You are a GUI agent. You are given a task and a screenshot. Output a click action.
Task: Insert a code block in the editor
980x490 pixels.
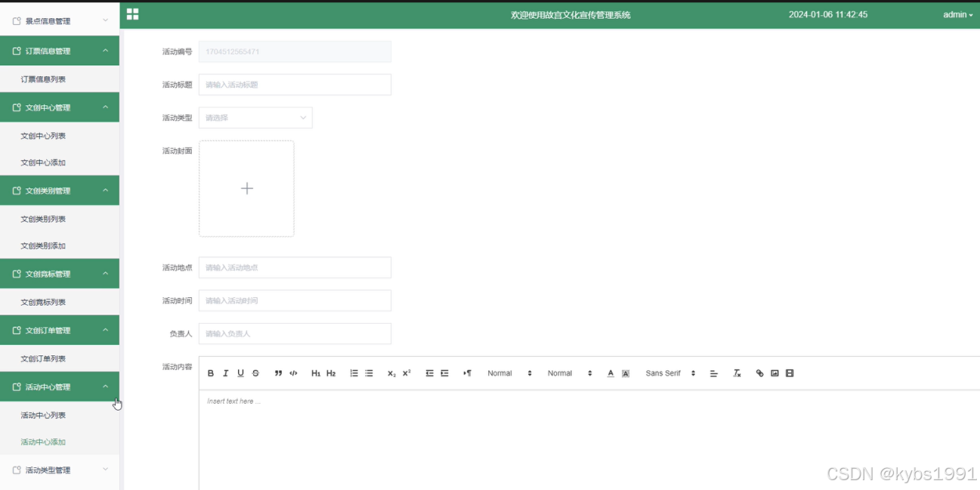tap(293, 374)
